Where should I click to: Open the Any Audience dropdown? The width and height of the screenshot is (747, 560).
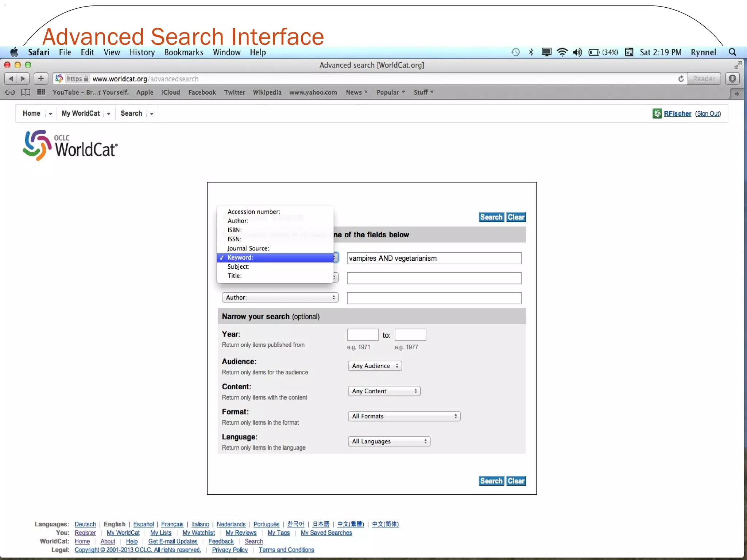click(375, 366)
